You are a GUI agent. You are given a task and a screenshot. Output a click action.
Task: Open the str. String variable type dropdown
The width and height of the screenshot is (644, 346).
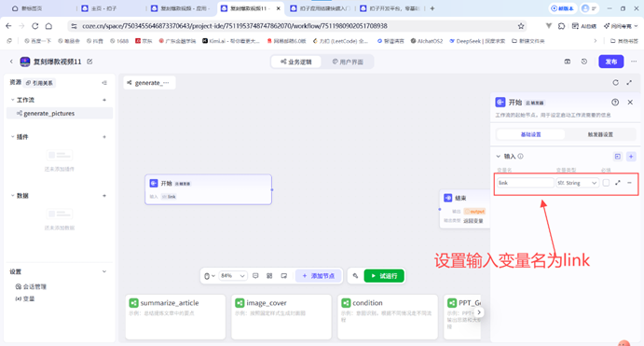click(577, 183)
